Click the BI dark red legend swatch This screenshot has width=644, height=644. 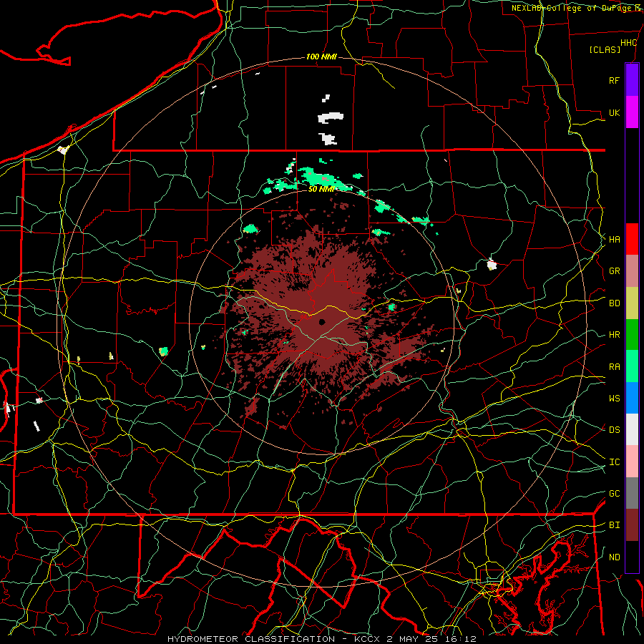(632, 525)
